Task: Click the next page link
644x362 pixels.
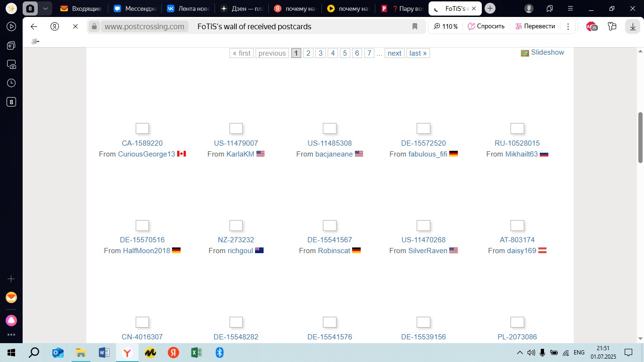Action: point(394,53)
